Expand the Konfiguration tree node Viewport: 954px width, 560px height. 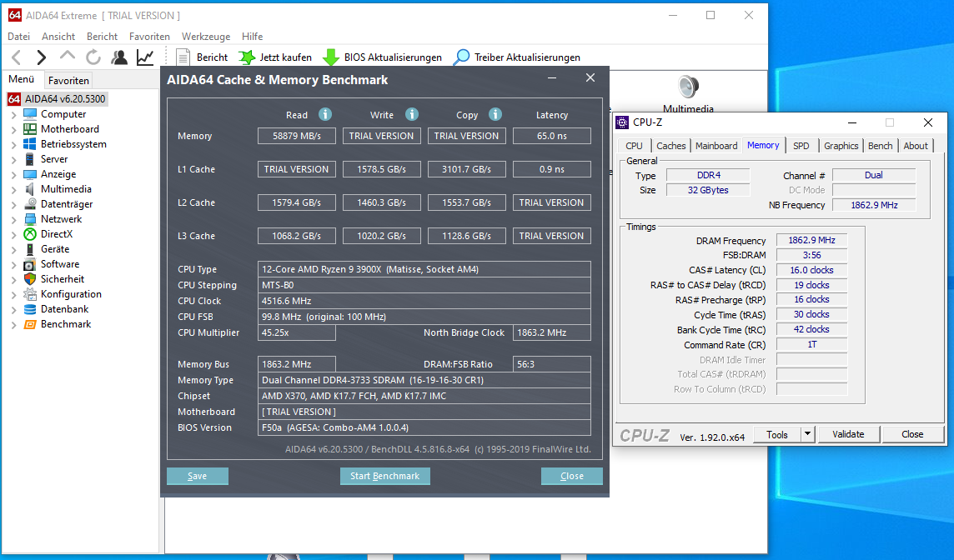[x=13, y=294]
